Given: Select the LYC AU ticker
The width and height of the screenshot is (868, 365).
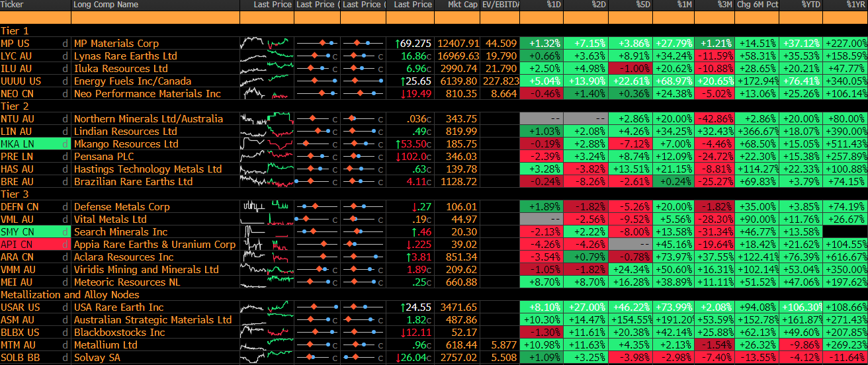Looking at the screenshot, I should pos(16,56).
